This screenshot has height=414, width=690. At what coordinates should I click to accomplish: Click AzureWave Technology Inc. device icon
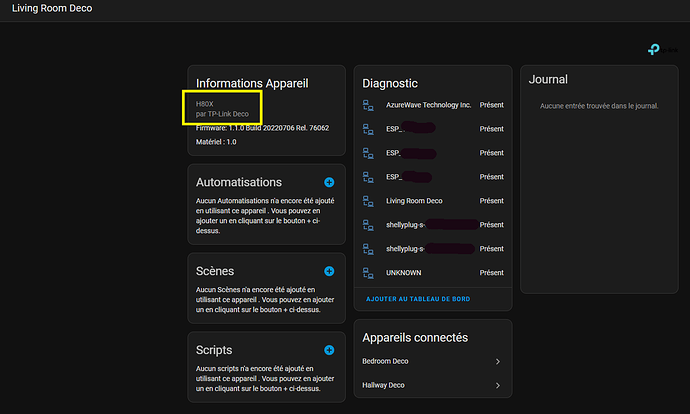coord(368,105)
